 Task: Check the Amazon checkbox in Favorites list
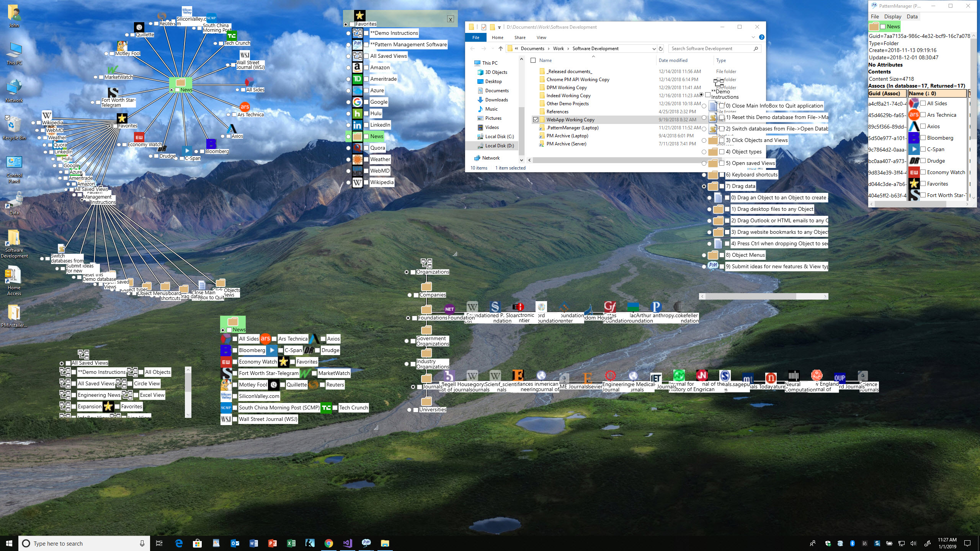[366, 68]
